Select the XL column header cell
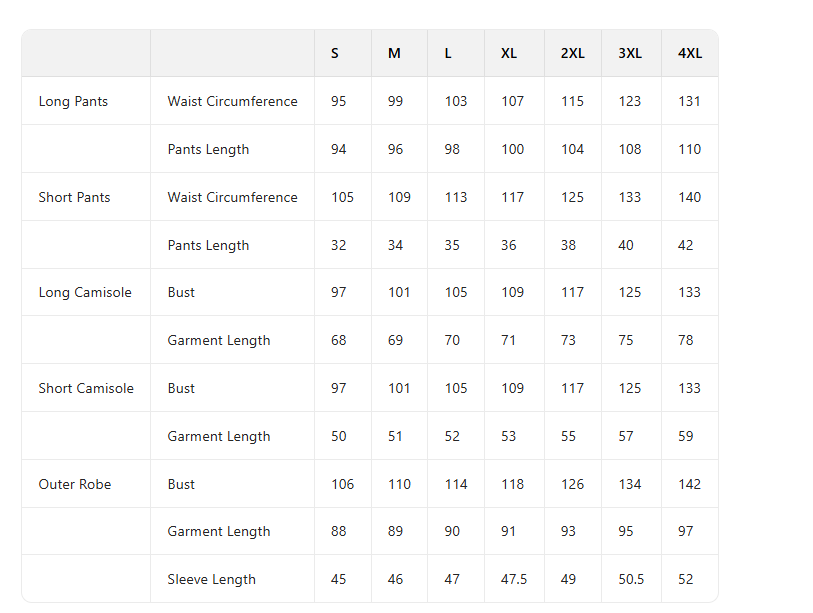The image size is (813, 613). tap(509, 54)
